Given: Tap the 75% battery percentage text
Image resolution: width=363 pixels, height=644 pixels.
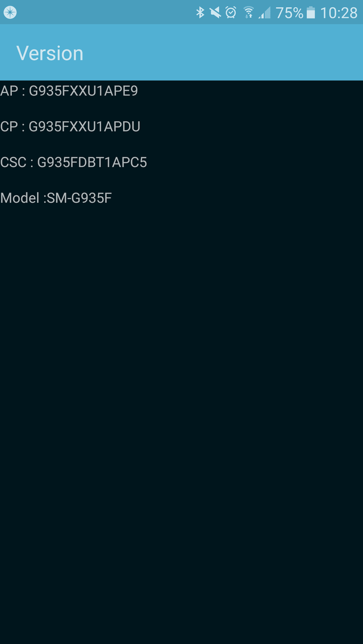Looking at the screenshot, I should [x=290, y=13].
